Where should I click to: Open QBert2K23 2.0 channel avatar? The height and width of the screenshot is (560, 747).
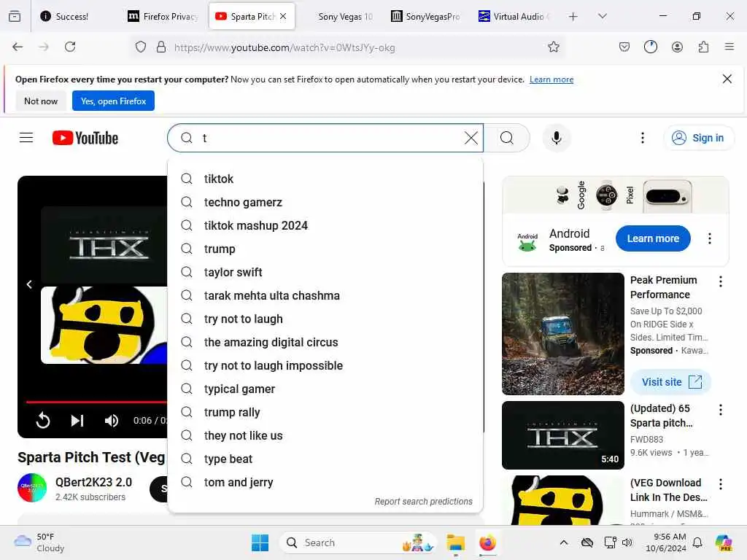click(x=32, y=488)
